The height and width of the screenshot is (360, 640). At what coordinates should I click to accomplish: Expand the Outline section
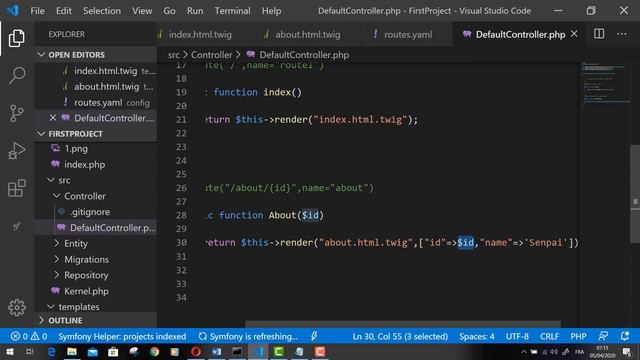click(96, 320)
